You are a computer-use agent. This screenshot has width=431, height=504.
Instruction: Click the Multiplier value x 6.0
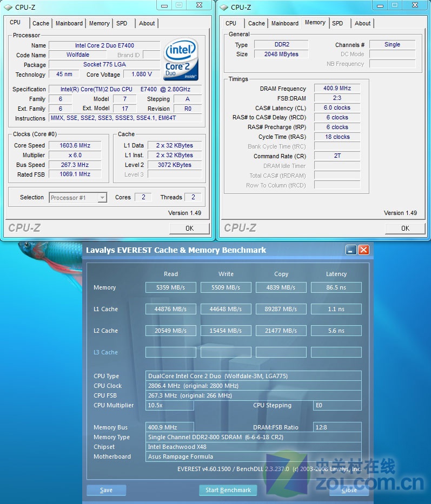(75, 155)
